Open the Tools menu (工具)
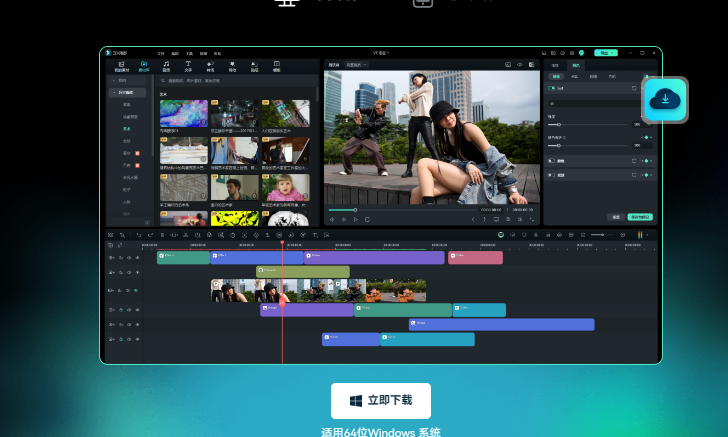 [189, 53]
